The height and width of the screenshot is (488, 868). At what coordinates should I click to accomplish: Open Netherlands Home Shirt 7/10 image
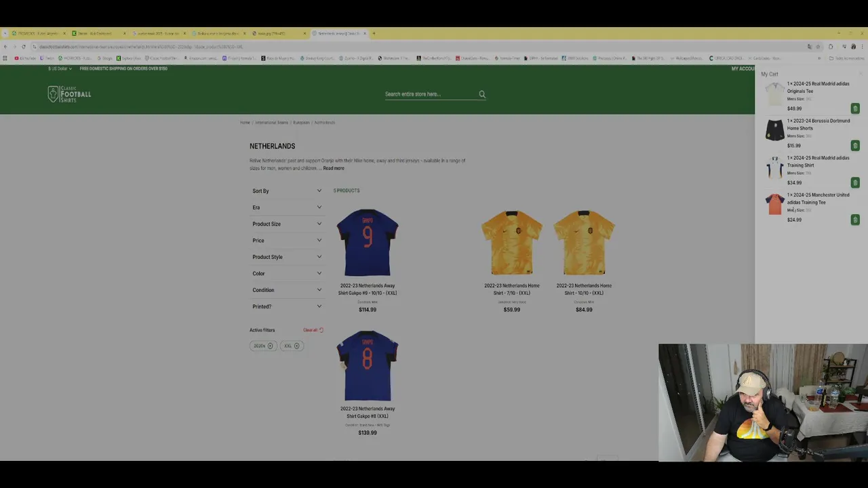[512, 243]
